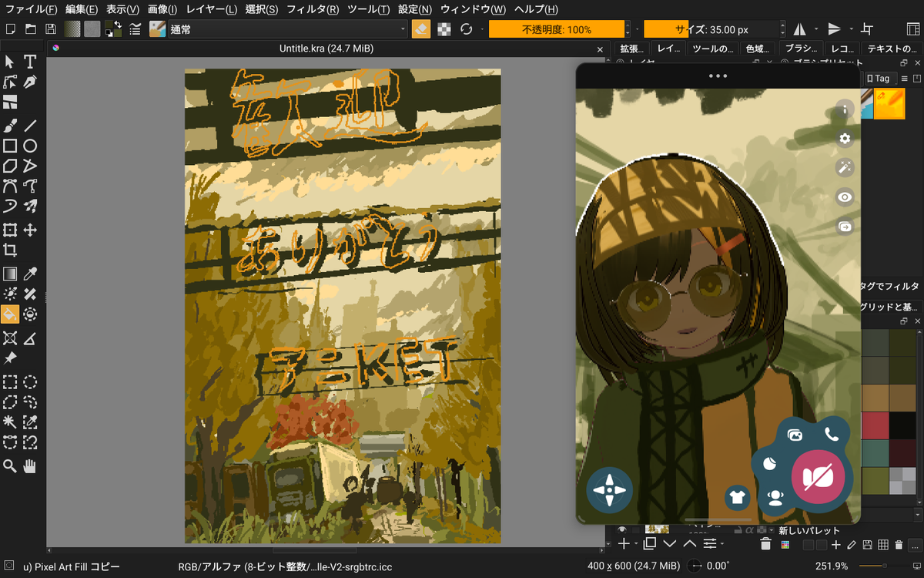Image resolution: width=924 pixels, height=578 pixels.
Task: Select the Line tool
Action: (x=30, y=125)
